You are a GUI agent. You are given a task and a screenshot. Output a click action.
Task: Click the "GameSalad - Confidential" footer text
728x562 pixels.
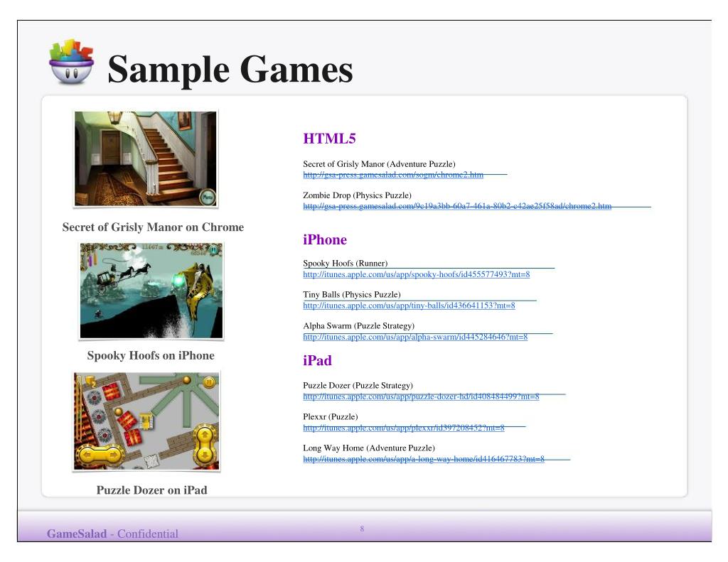click(112, 534)
